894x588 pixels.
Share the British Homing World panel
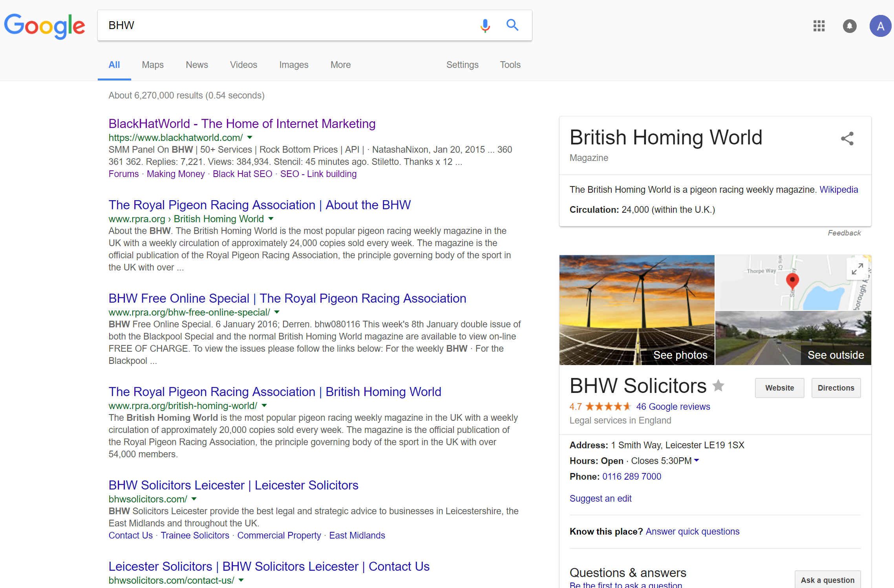tap(847, 138)
